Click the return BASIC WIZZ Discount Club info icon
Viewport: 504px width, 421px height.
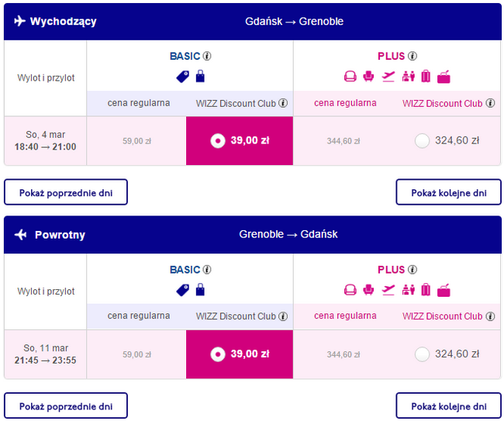pos(284,316)
